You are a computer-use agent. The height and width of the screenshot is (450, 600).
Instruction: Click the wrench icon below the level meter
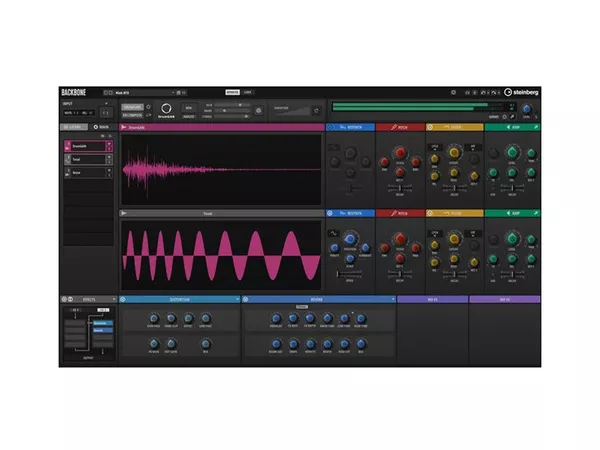coord(512,117)
